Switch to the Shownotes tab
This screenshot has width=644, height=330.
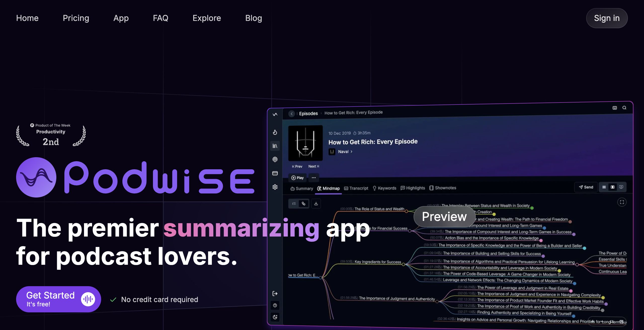(x=443, y=188)
